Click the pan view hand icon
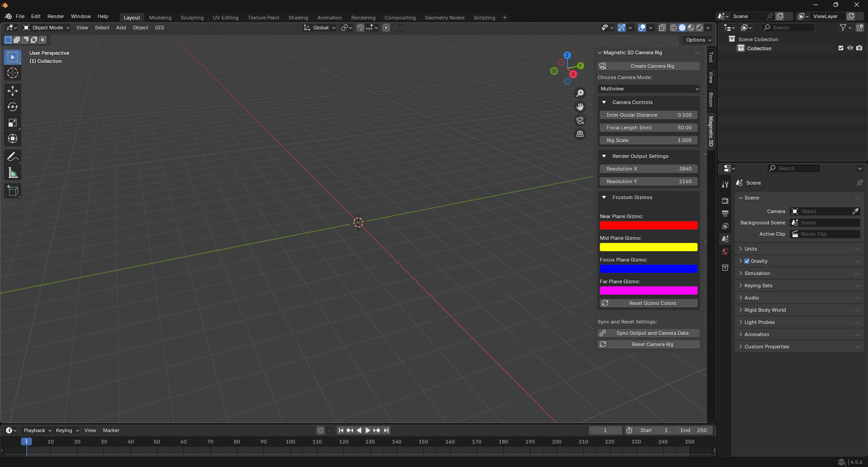The width and height of the screenshot is (868, 467). (x=580, y=107)
